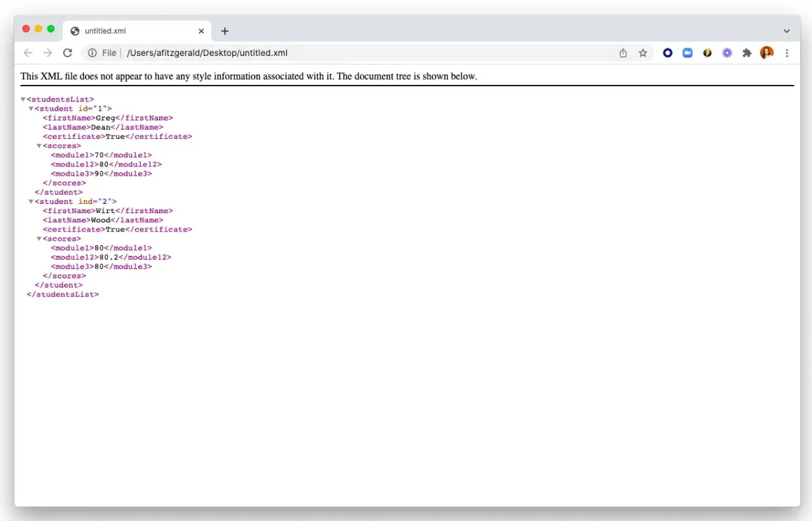Open the Zoom extension icon

pos(688,53)
